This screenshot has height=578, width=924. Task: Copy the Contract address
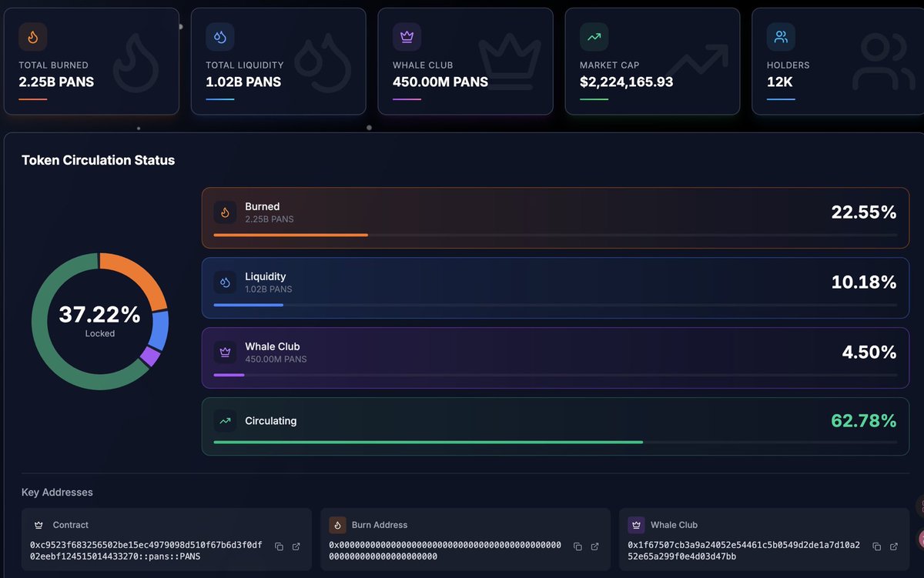click(x=279, y=546)
